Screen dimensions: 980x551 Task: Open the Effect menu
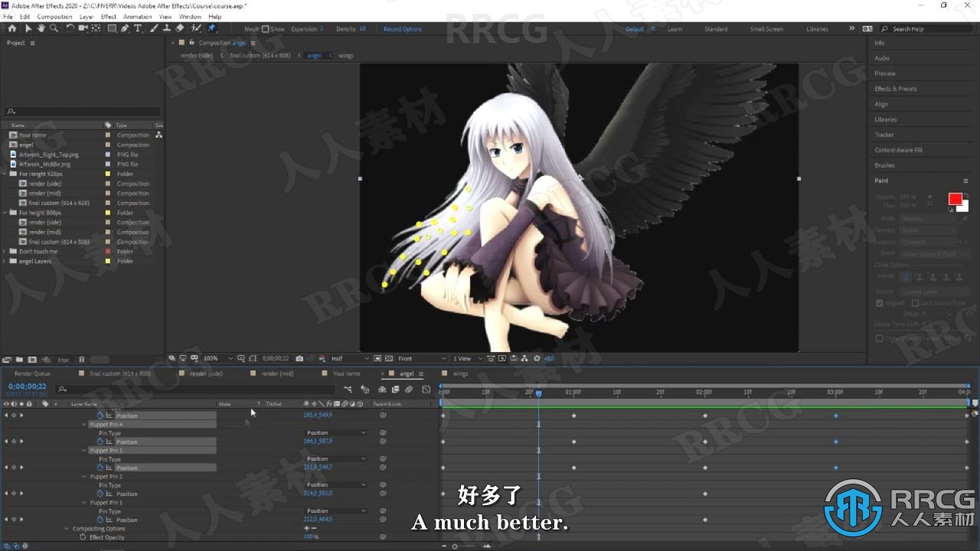109,16
